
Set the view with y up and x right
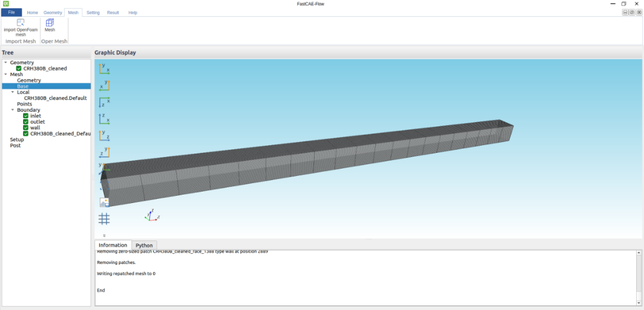coord(104,68)
